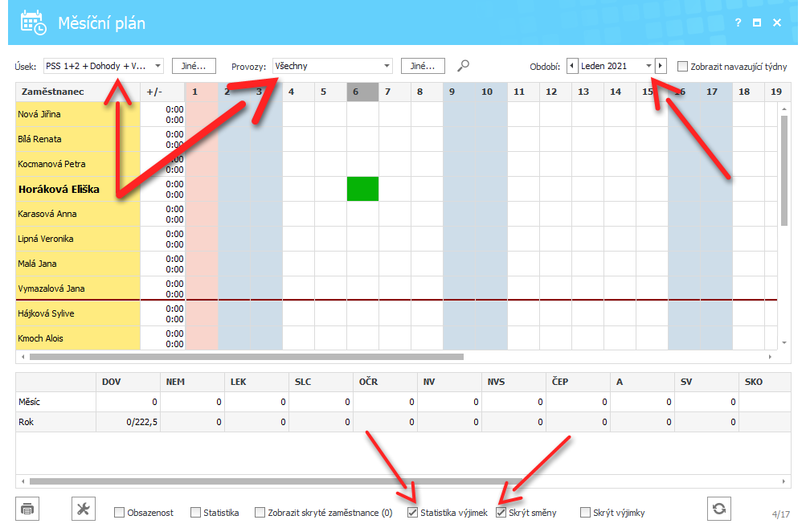Click day 13 column header
Viewport: 806px width, 532px height.
coord(588,92)
